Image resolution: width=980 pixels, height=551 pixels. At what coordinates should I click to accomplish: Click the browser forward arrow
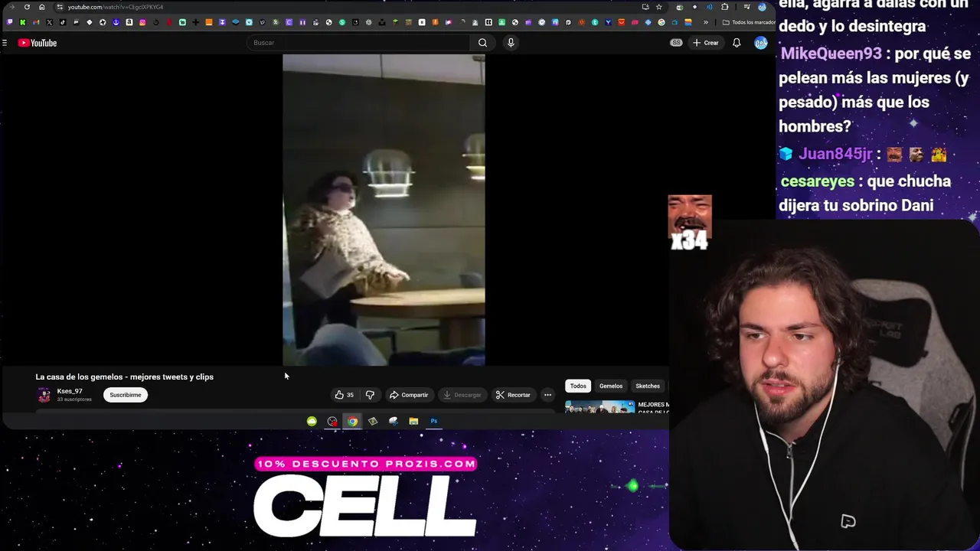click(x=11, y=7)
